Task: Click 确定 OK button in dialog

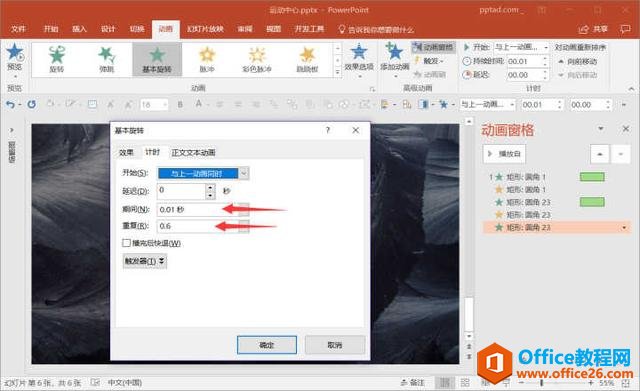Action: tap(267, 345)
